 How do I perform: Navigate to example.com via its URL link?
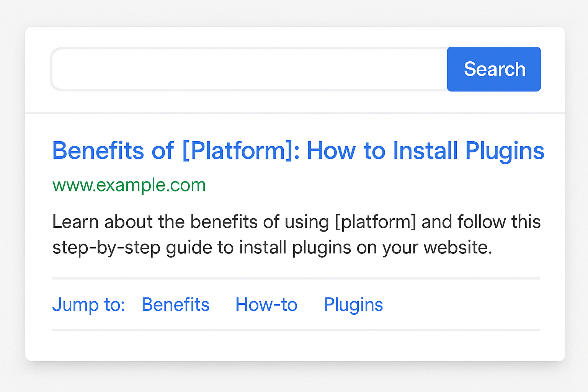coord(129,185)
